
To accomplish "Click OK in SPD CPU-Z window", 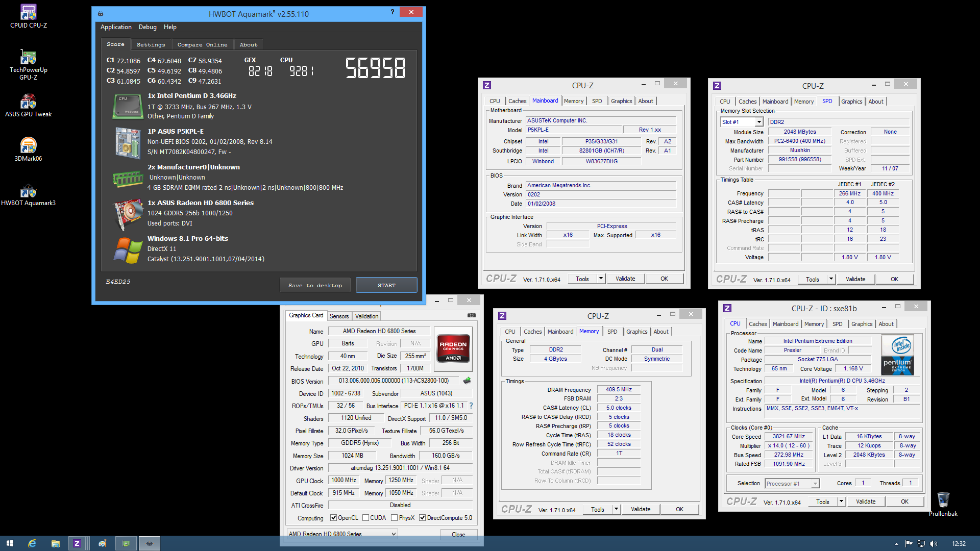I will [894, 279].
